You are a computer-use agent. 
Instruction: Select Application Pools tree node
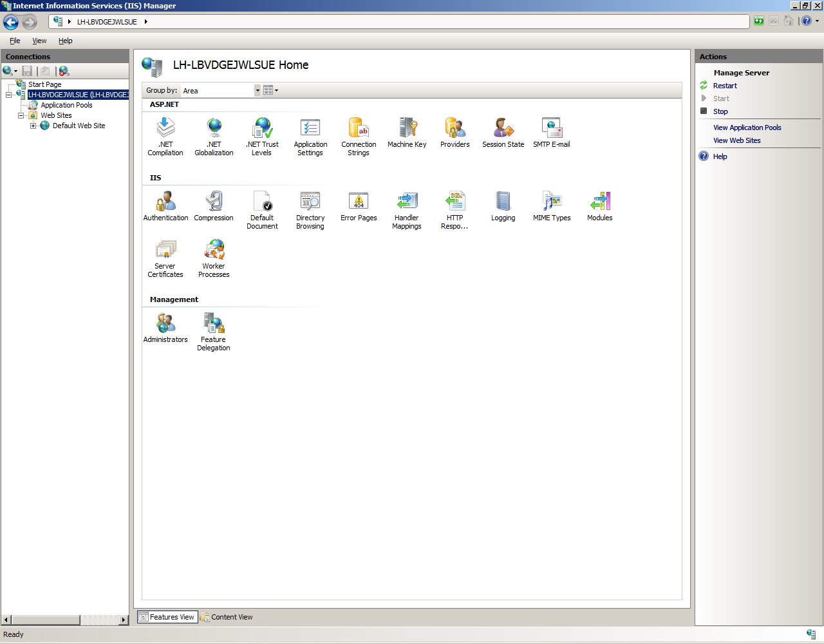point(66,105)
